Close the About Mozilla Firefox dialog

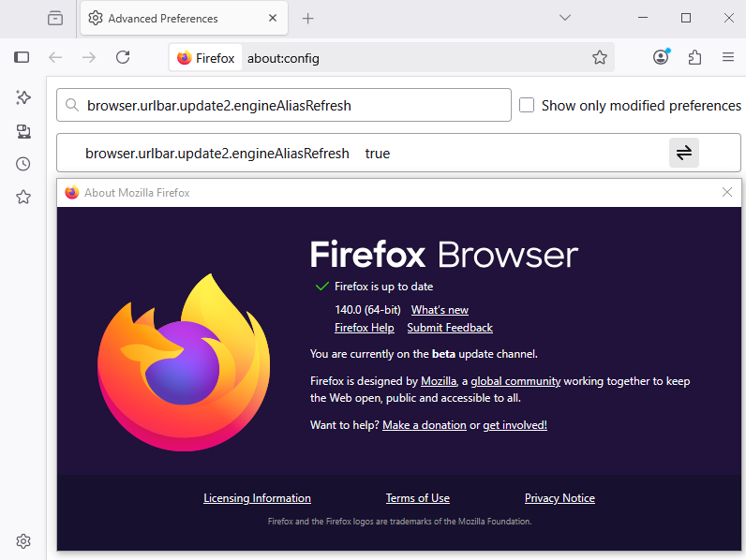click(726, 192)
